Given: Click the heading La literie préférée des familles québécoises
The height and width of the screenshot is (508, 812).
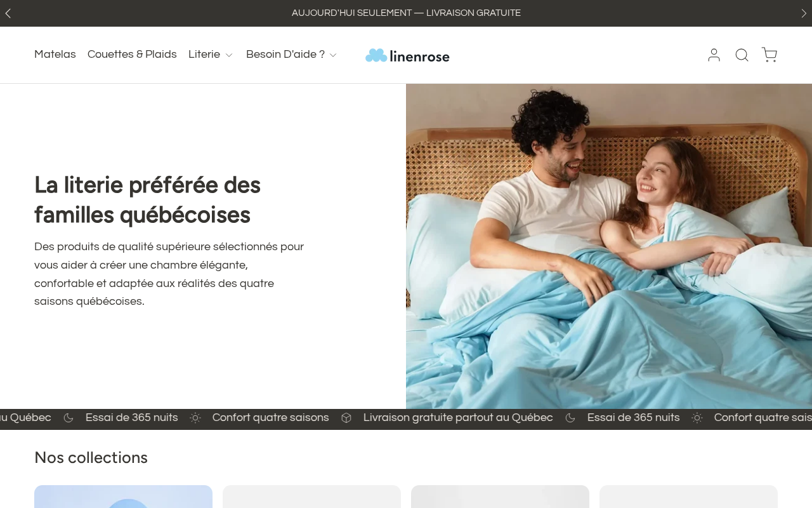Looking at the screenshot, I should 148,200.
